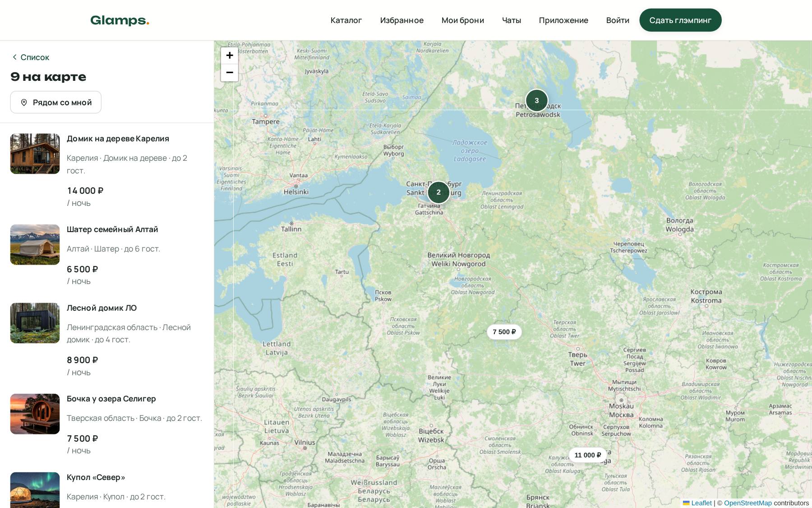Zoom in the map with plus button
812x508 pixels.
(x=229, y=56)
